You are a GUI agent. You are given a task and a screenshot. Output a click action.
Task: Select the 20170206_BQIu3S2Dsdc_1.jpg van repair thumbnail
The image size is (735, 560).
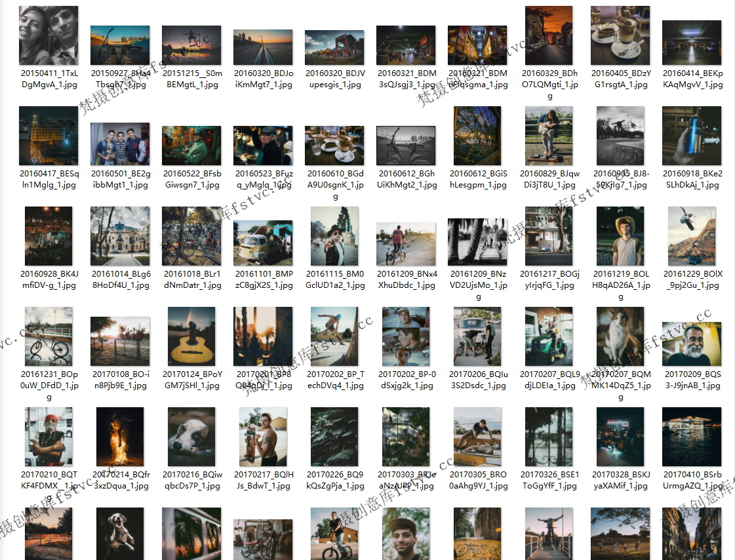pyautogui.click(x=477, y=336)
